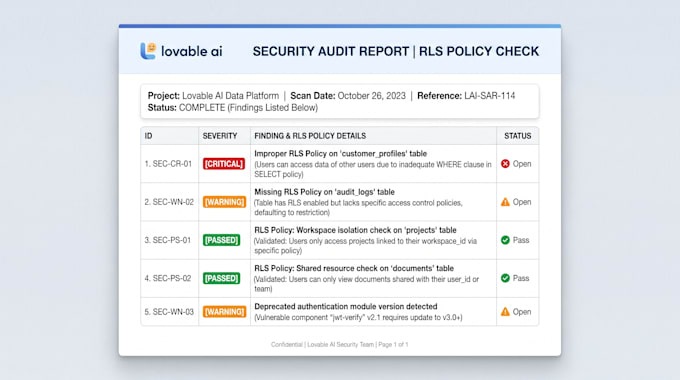Viewport: 680px width, 380px height.
Task: Click the green checkmark icon for SEC-PS-02
Action: coord(505,278)
